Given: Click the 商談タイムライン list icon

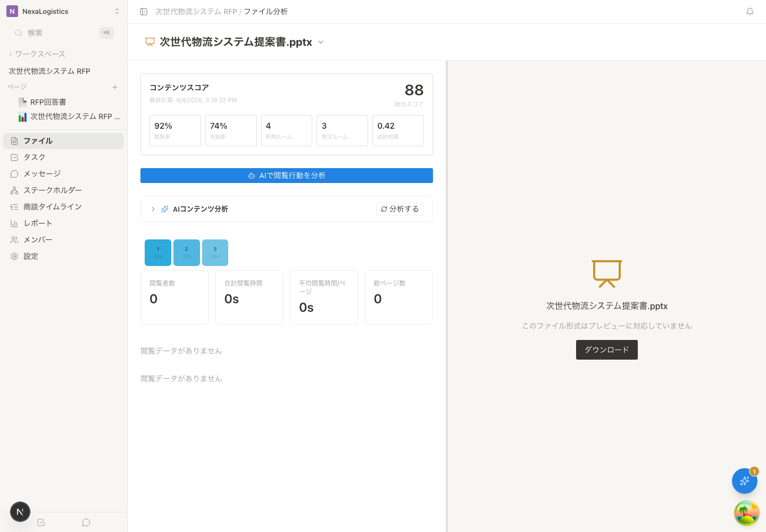Looking at the screenshot, I should click(14, 207).
